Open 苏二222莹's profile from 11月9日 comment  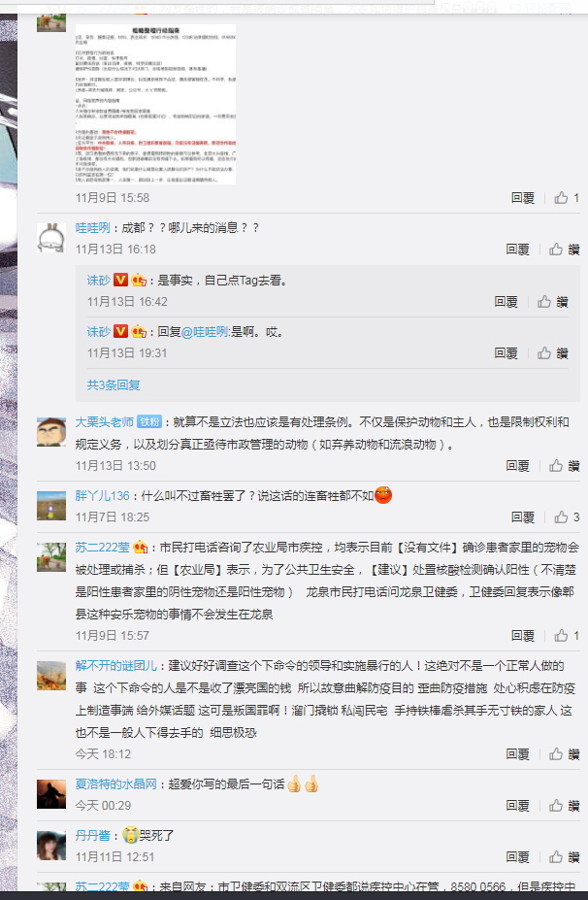pyautogui.click(x=102, y=547)
